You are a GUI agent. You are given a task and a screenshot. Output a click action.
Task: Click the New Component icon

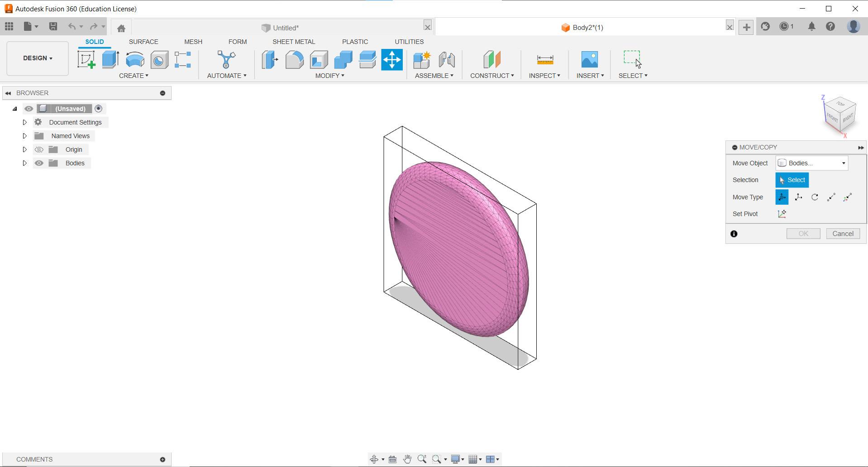(x=422, y=59)
